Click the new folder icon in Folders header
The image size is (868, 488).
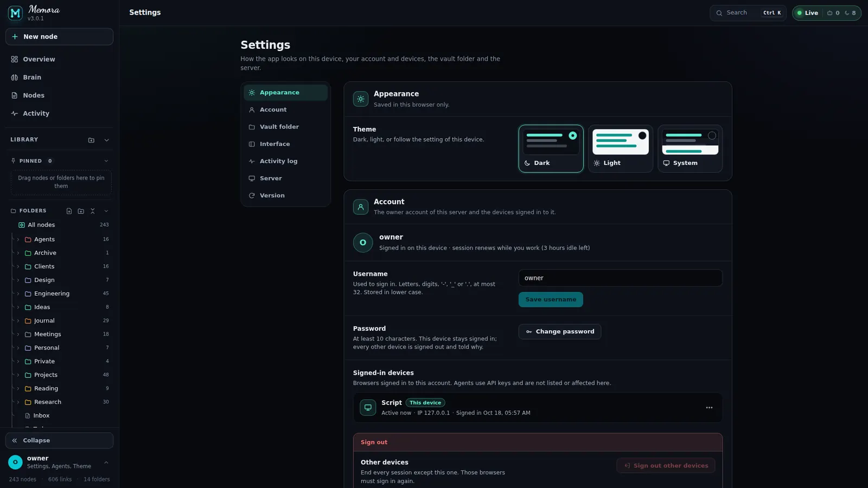tap(81, 211)
